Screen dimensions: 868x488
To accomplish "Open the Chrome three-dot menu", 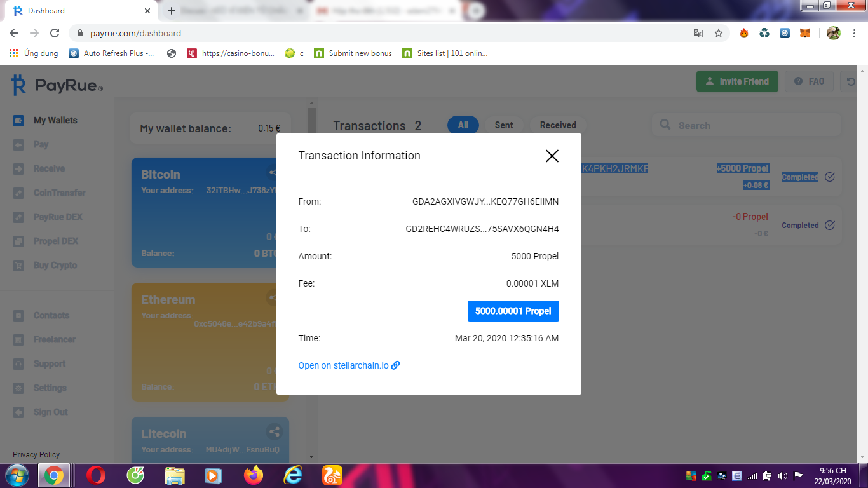I will pos(855,33).
